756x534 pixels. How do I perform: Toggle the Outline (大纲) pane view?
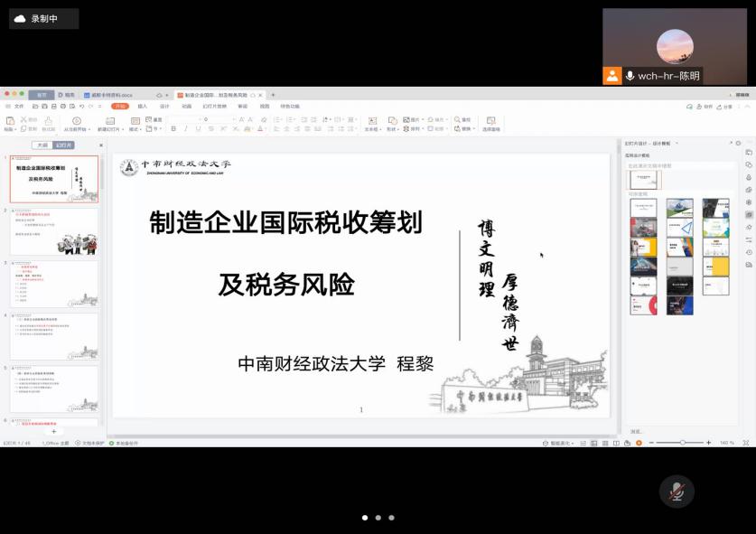[42, 145]
